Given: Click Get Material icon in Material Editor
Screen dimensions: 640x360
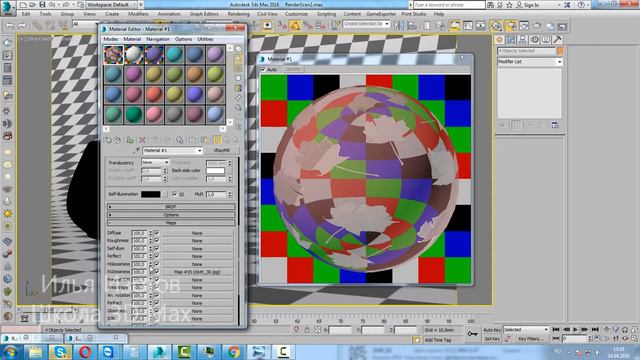Looking at the screenshot, I should pyautogui.click(x=108, y=140).
